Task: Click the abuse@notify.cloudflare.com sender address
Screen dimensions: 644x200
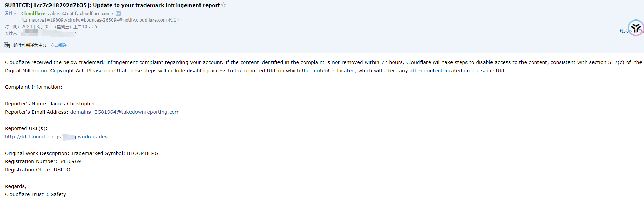Action: (x=80, y=14)
